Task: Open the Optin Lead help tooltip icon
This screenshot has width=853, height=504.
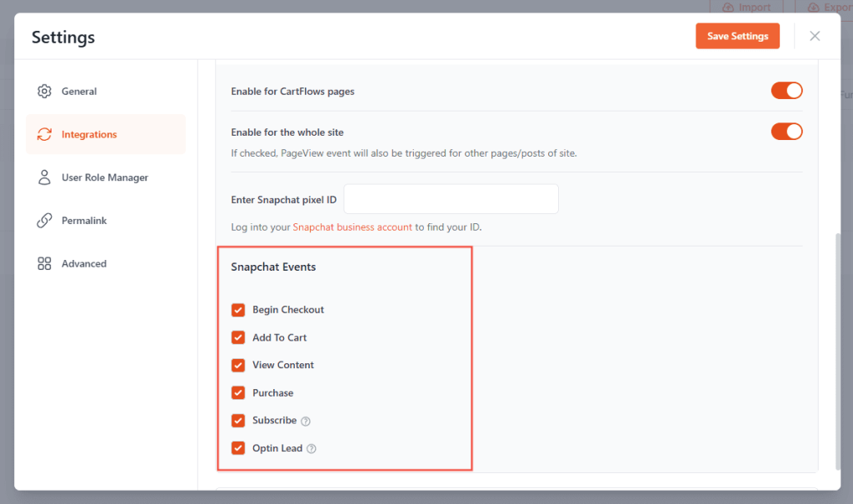Action: 310,448
